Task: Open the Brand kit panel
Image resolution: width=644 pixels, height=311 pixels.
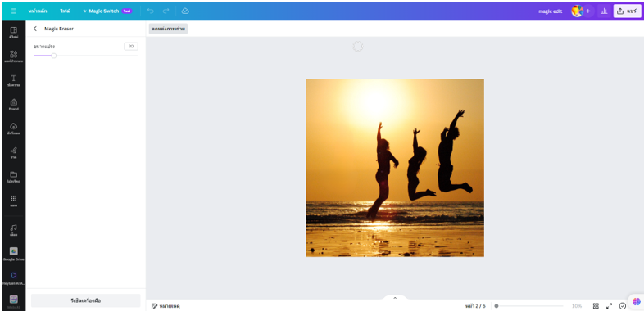Action: [x=14, y=105]
